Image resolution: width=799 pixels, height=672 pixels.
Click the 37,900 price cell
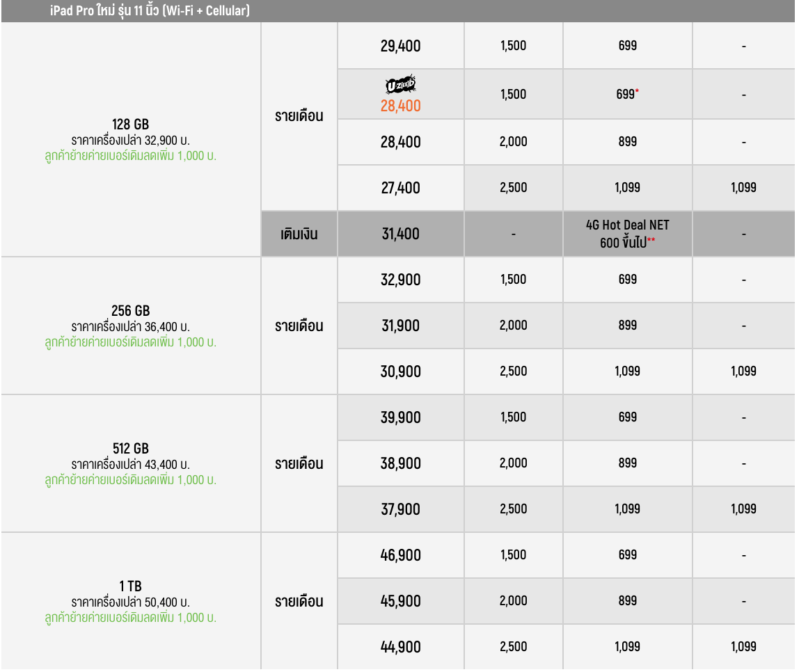[400, 509]
